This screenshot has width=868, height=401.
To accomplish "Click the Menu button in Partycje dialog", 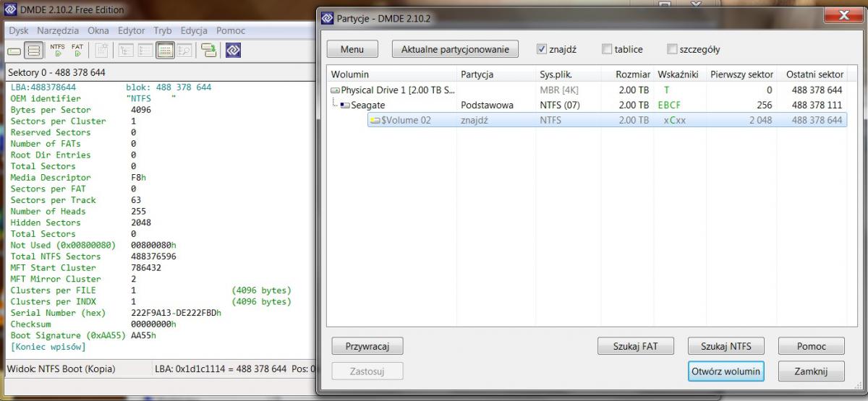I will click(x=352, y=49).
